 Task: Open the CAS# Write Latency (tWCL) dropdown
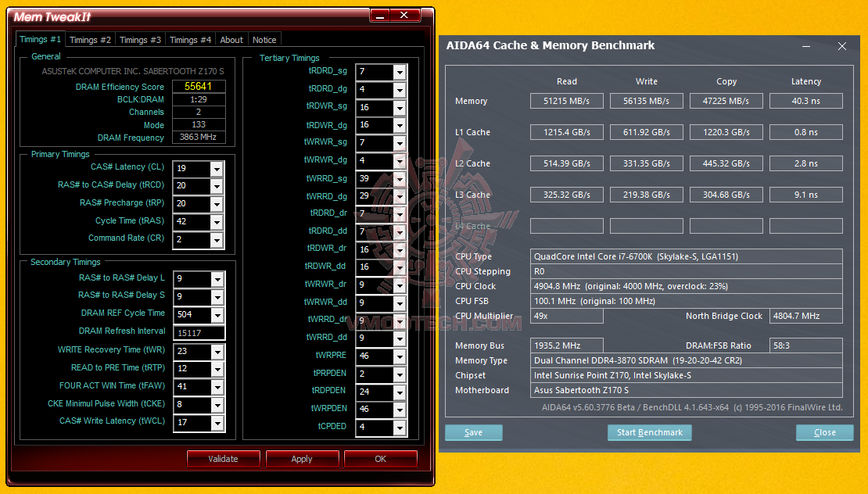(217, 423)
